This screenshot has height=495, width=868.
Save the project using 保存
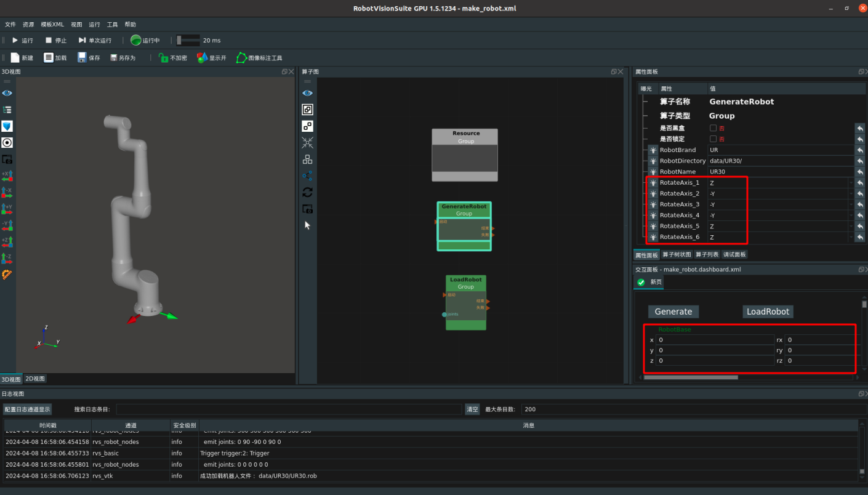coord(89,58)
